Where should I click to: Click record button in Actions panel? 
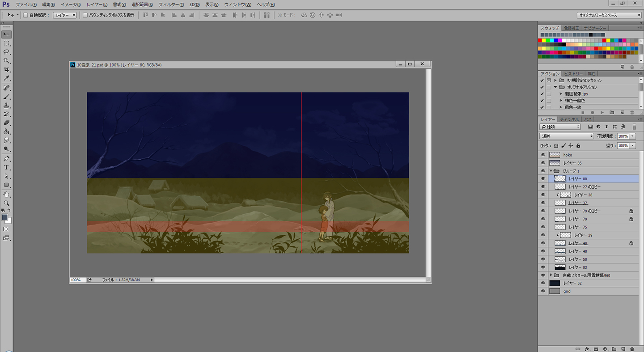tap(593, 113)
